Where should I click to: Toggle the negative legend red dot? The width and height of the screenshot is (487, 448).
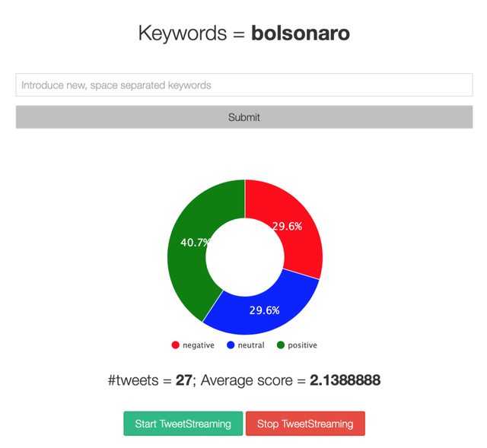coord(176,345)
